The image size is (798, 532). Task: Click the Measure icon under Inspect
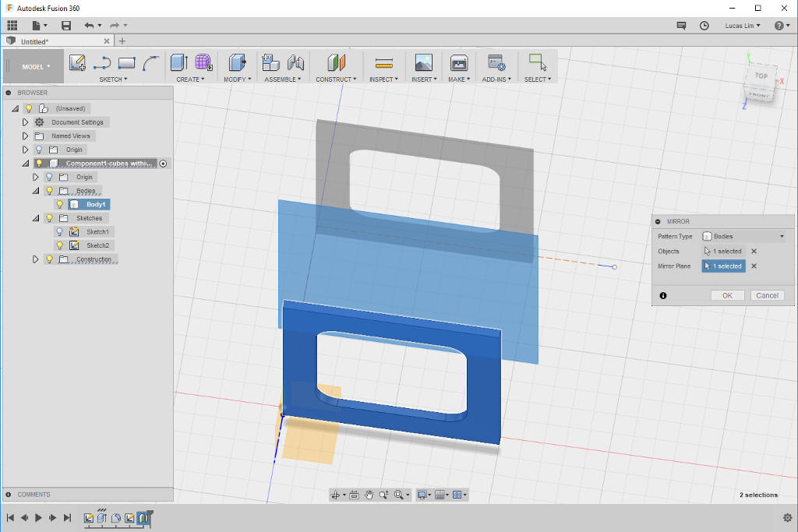383,63
